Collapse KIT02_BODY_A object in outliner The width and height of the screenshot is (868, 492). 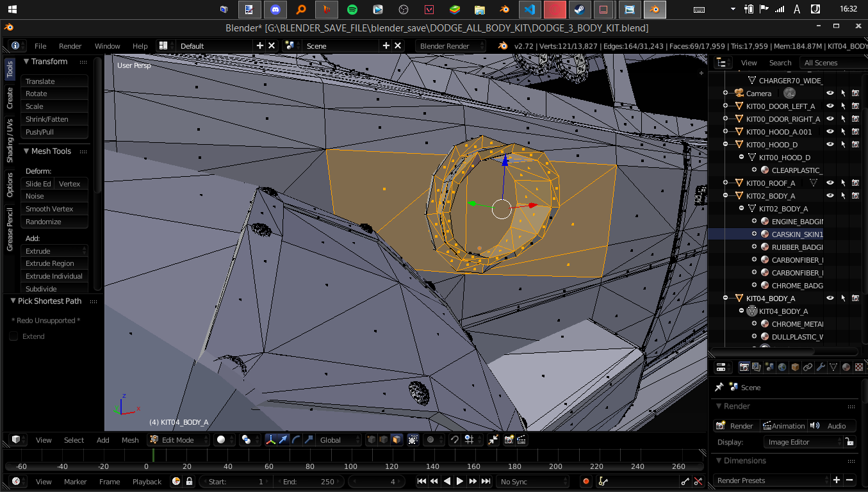(x=726, y=196)
